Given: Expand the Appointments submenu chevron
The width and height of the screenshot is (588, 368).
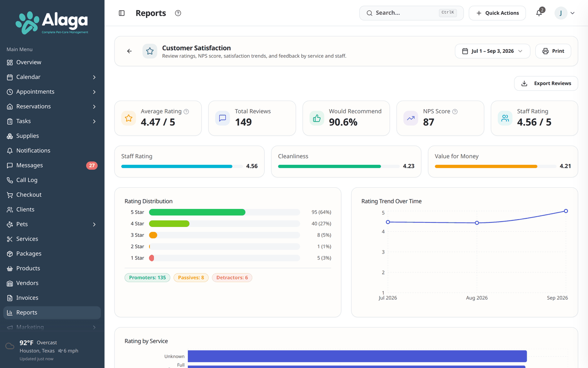Looking at the screenshot, I should tap(94, 92).
